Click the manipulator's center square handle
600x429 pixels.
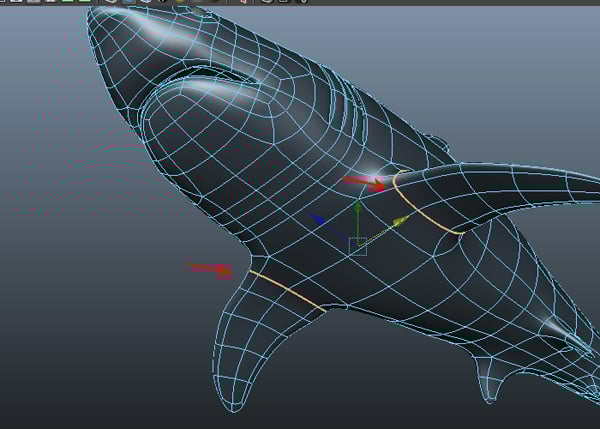(x=358, y=246)
